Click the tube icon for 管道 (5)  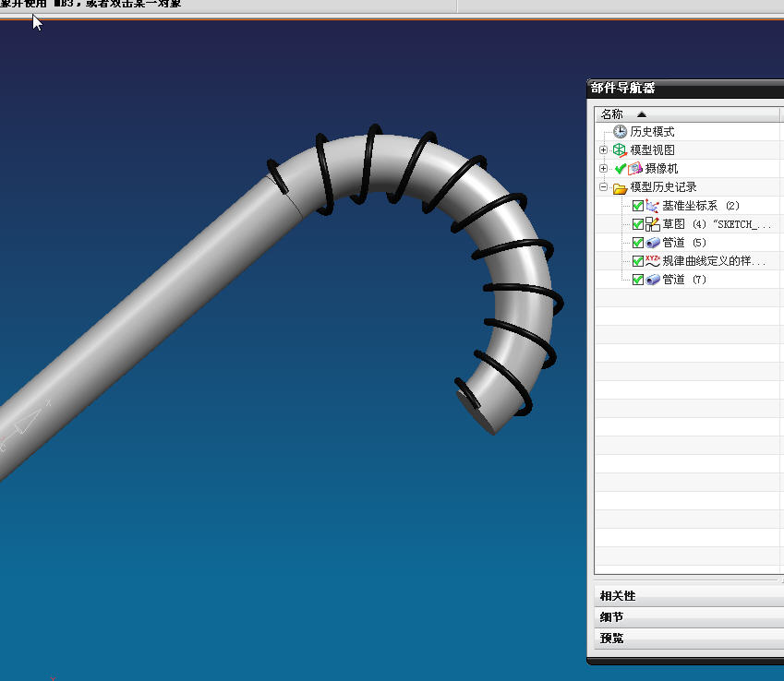point(653,243)
